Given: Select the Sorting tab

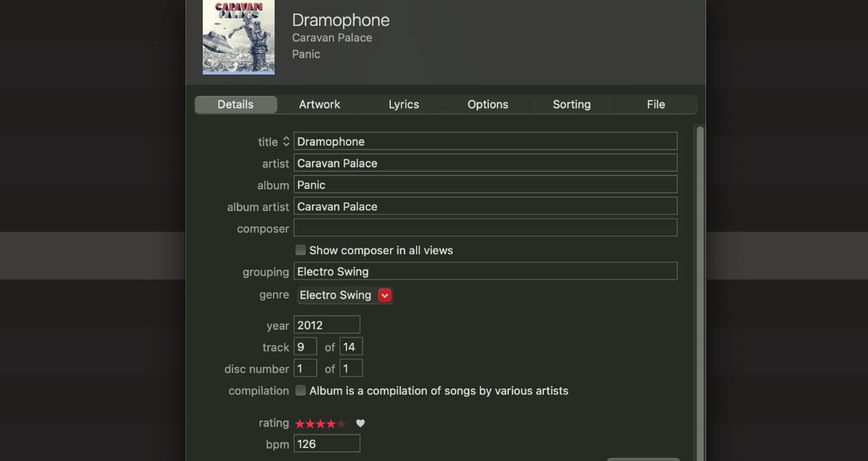Looking at the screenshot, I should (x=571, y=104).
